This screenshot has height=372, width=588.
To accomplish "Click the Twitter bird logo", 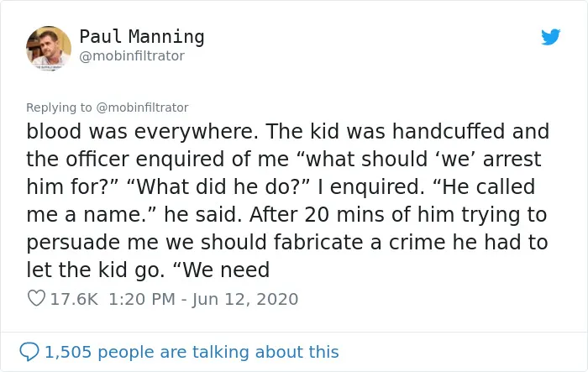I will pyautogui.click(x=550, y=37).
